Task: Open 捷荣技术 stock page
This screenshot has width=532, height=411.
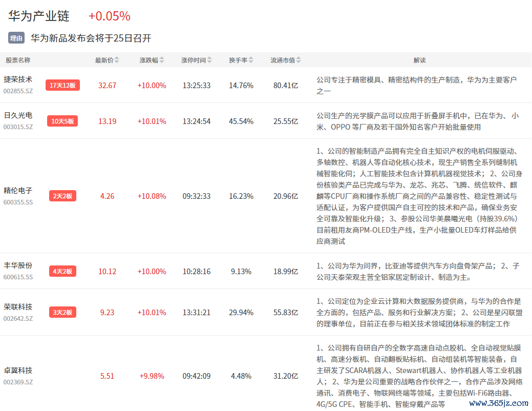Action: tap(18, 79)
